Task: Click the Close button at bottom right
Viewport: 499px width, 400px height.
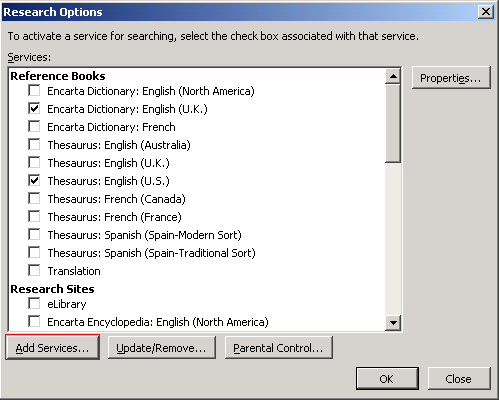Action: click(459, 379)
